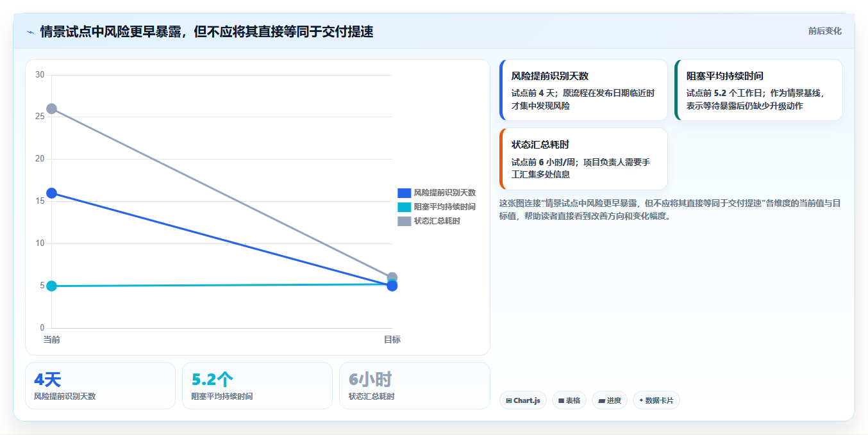Click the gray legend swatch for 状态汇总耗时
The height and width of the screenshot is (435, 868).
click(404, 221)
